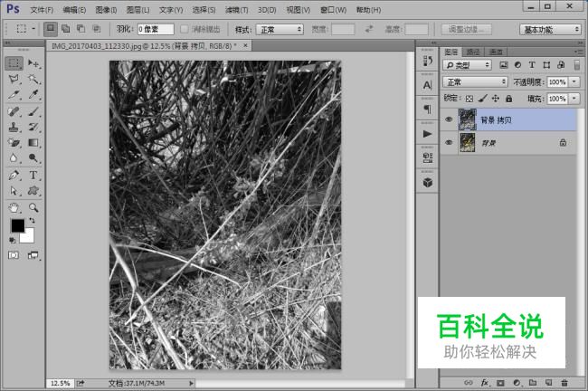Toggle lock all for layer
Viewport: 588px width, 391px height.
tap(509, 99)
